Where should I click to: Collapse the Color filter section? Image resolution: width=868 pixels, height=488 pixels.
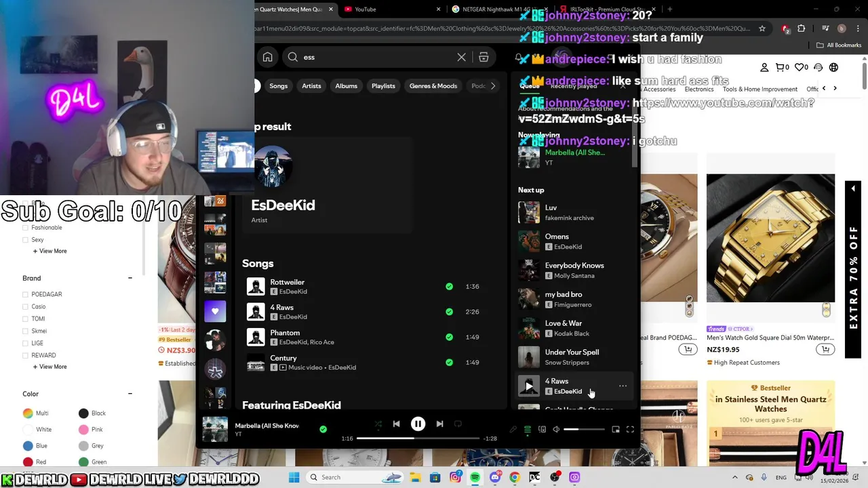point(130,394)
